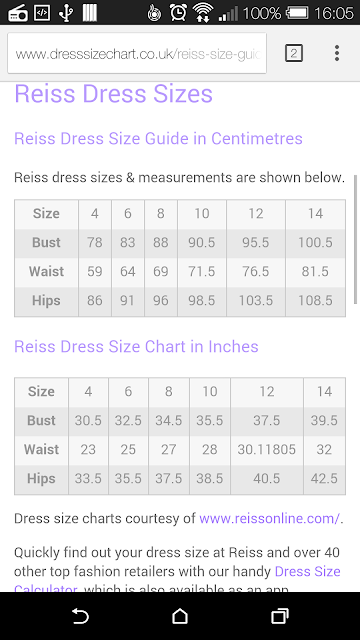Tap the Reiss Dress Sizes heading
360x640 pixels.
point(113,93)
